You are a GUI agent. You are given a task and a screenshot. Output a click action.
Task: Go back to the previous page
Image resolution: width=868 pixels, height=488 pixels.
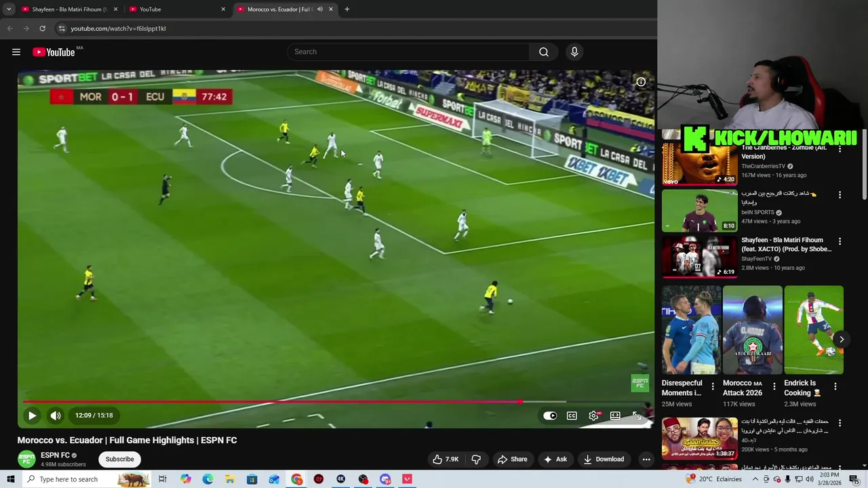9,28
